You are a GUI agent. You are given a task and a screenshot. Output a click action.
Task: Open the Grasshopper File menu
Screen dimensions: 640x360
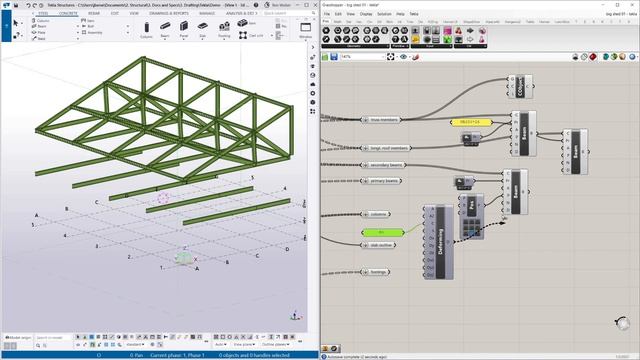click(x=327, y=14)
